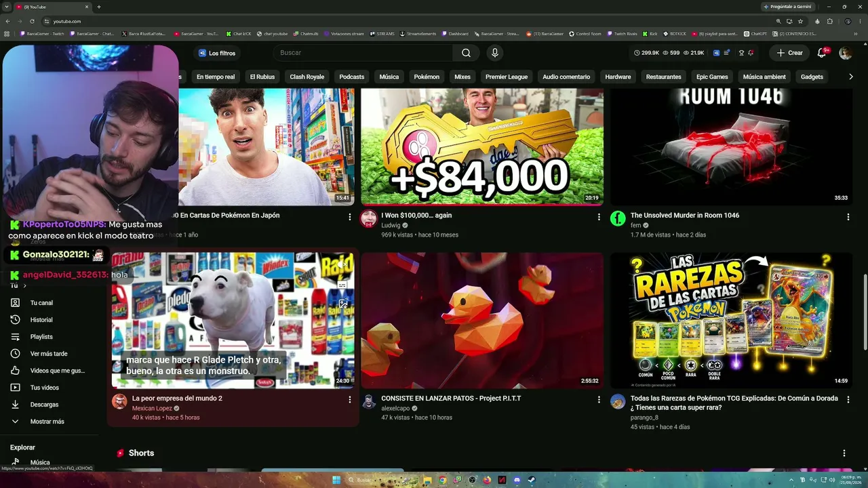Open Ver más tarde in sidebar

click(x=49, y=354)
